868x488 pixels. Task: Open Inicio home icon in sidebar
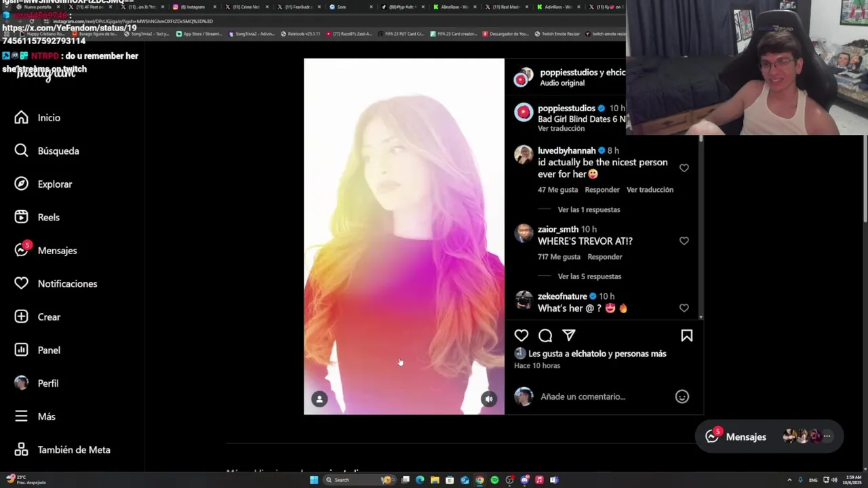pos(22,118)
